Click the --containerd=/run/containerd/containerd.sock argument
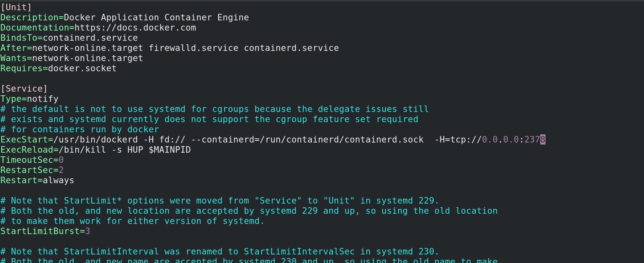The image size is (644, 263). click(x=307, y=140)
